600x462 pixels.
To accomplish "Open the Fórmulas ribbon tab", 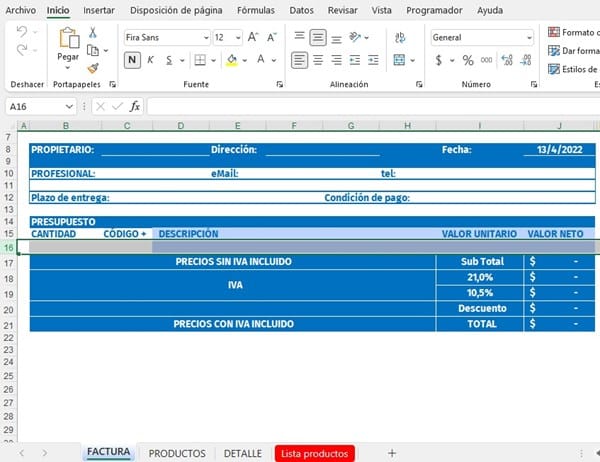I will click(x=256, y=10).
